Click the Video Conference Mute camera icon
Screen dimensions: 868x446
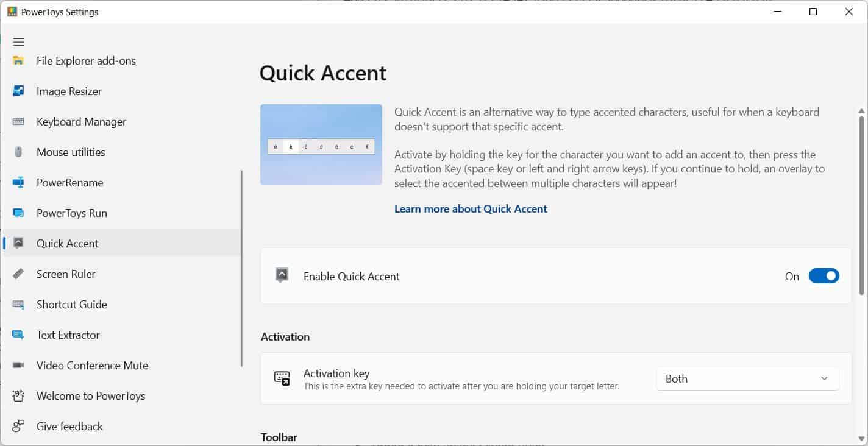(x=19, y=366)
